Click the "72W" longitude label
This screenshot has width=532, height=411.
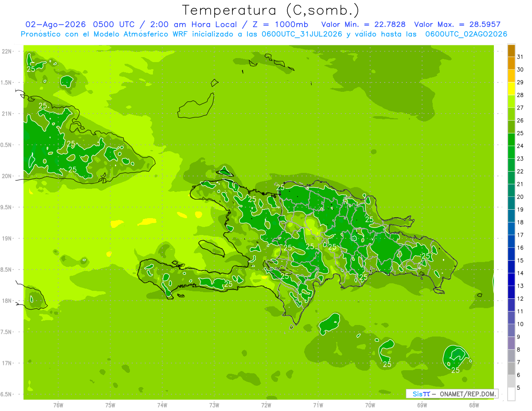(x=266, y=405)
